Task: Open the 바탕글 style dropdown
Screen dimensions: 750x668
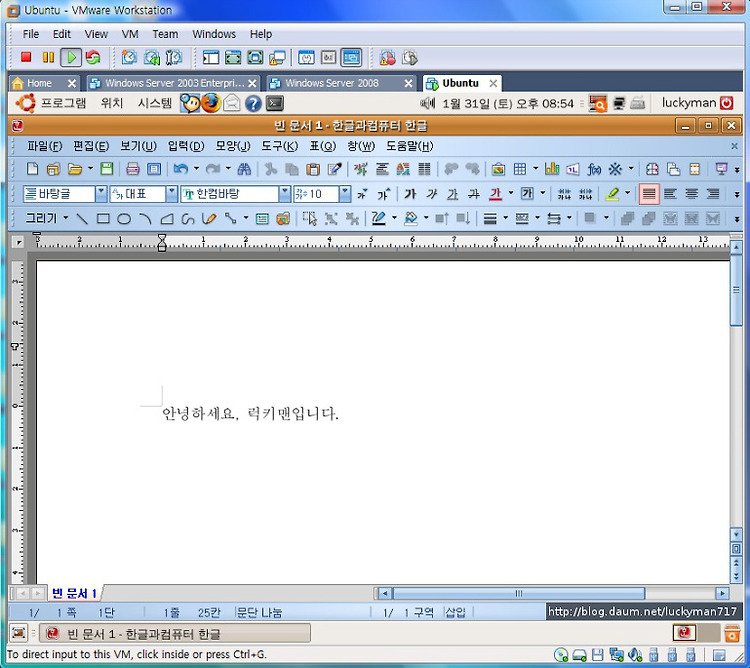Action: pyautogui.click(x=100, y=194)
